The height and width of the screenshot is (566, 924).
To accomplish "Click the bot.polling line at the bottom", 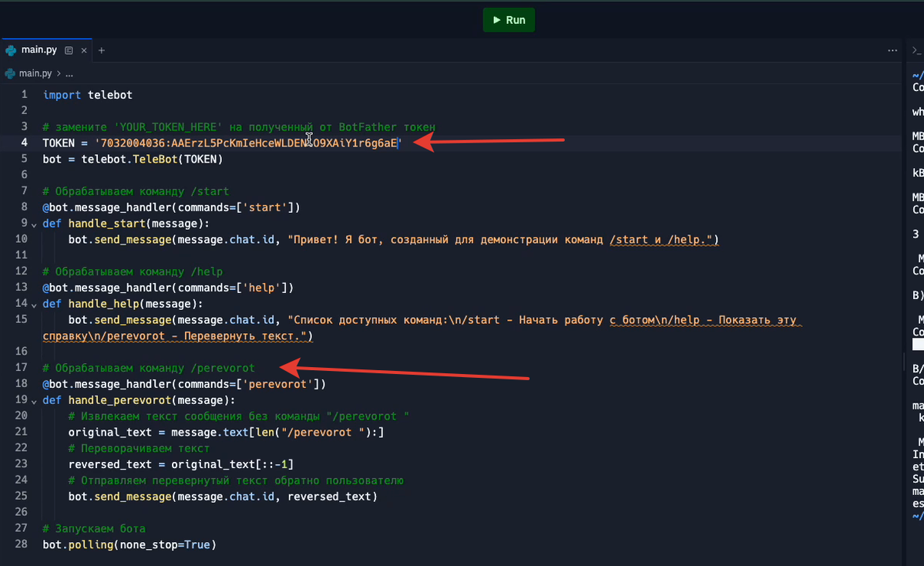I will [127, 544].
